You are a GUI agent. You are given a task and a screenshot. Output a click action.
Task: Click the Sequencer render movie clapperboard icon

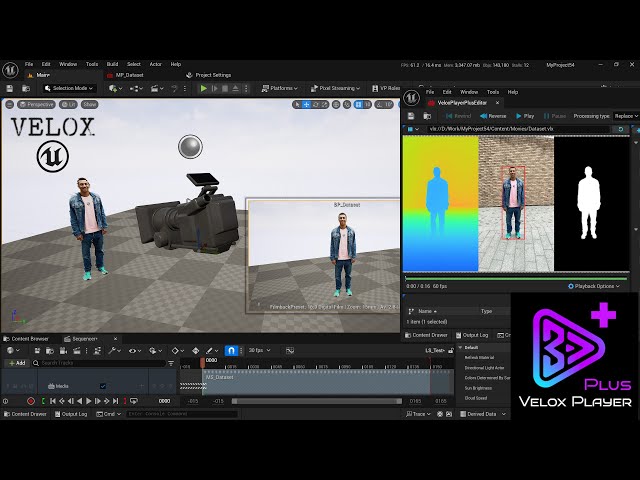[x=76, y=351]
